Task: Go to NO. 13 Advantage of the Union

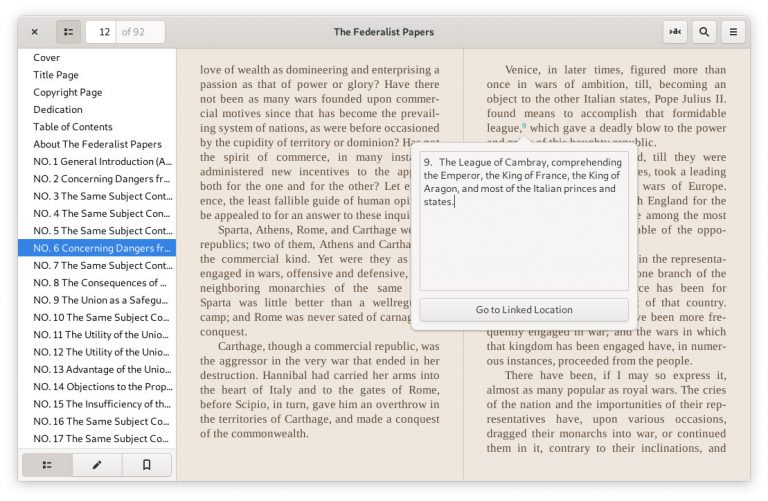Action: pyautogui.click(x=97, y=369)
